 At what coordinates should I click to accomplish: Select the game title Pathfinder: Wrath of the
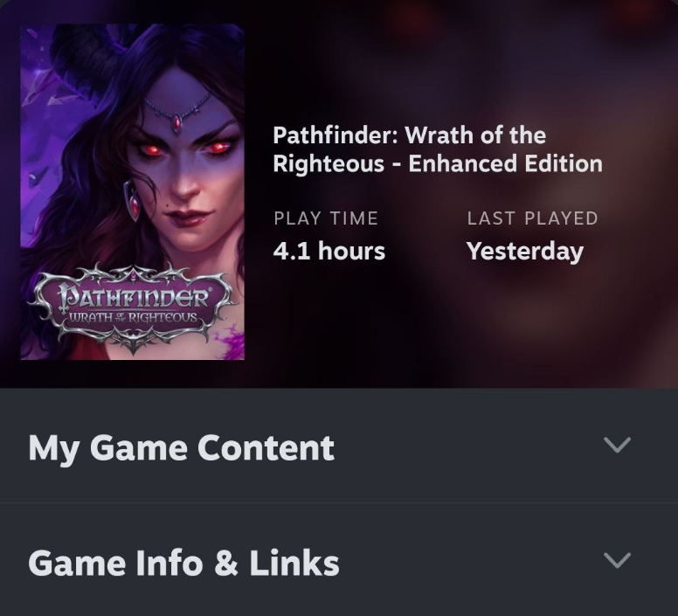tap(409, 135)
